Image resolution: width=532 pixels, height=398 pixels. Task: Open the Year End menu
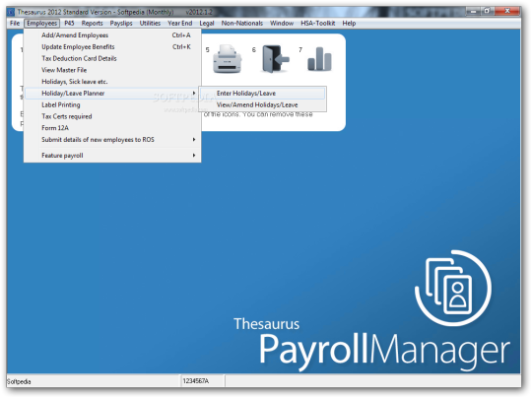click(x=180, y=23)
